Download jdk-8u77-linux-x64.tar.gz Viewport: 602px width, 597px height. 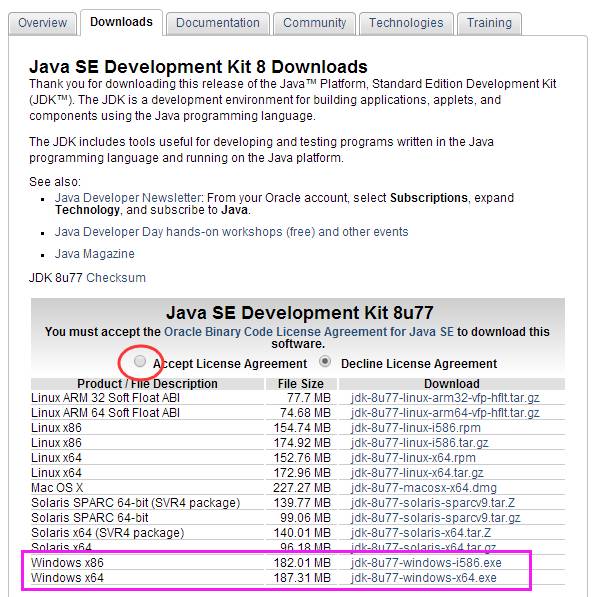pos(417,473)
